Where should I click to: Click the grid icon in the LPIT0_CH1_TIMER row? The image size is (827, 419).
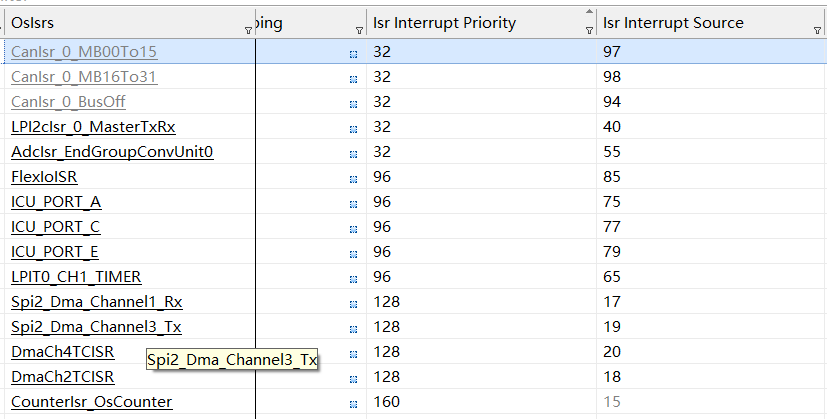coord(354,278)
